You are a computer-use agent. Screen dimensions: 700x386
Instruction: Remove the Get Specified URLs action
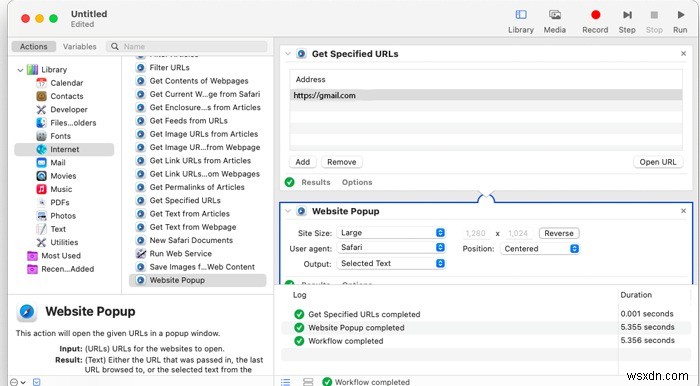pyautogui.click(x=683, y=54)
